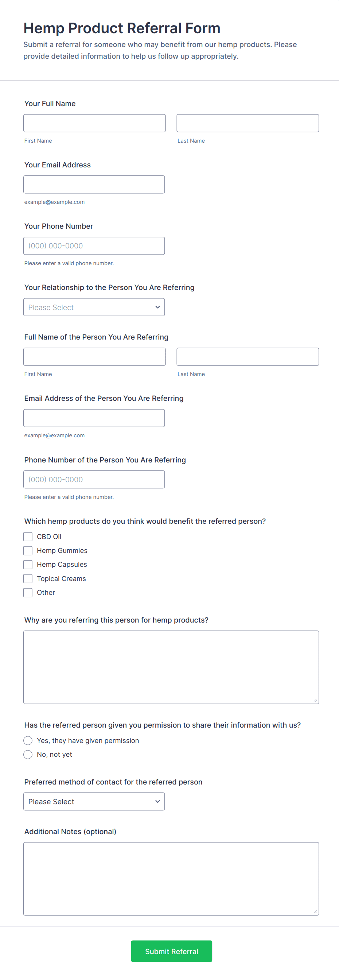Select the Your Email Address input
This screenshot has width=339, height=980.
94,184
